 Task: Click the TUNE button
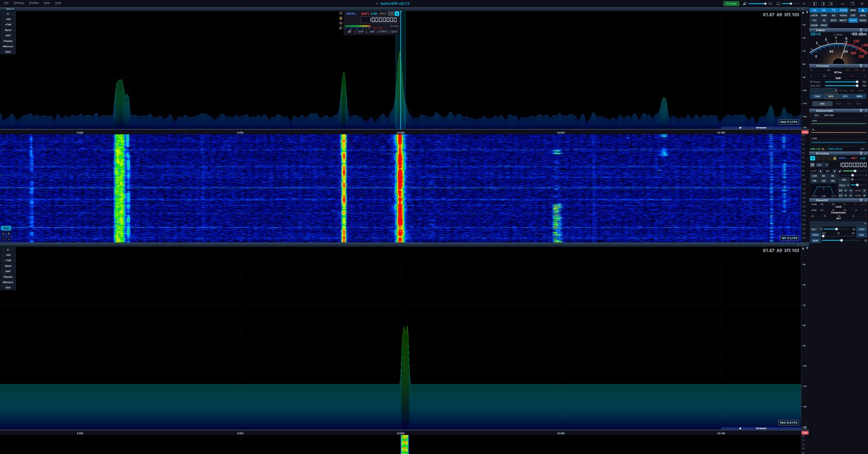pos(817,97)
